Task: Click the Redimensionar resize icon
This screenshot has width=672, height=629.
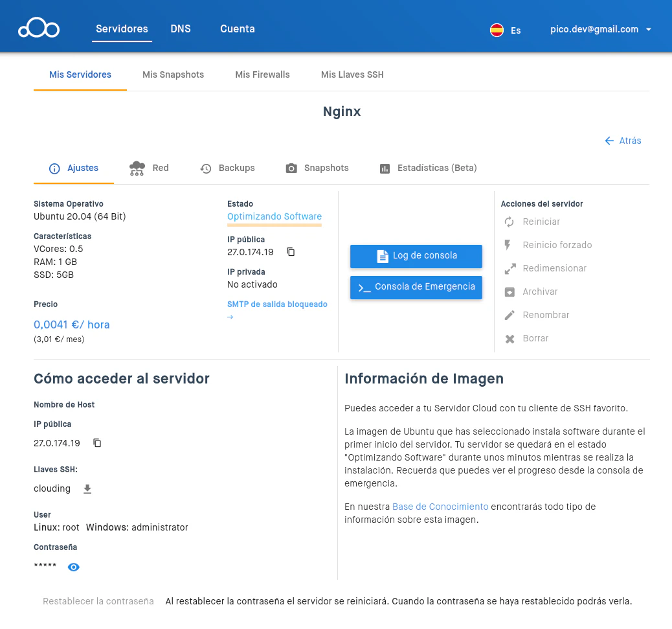Action: point(510,269)
